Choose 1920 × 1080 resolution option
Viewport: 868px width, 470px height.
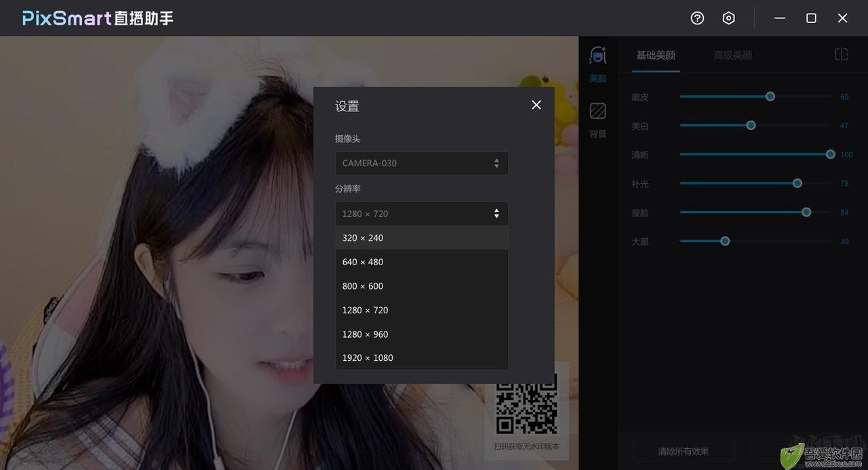[422, 358]
